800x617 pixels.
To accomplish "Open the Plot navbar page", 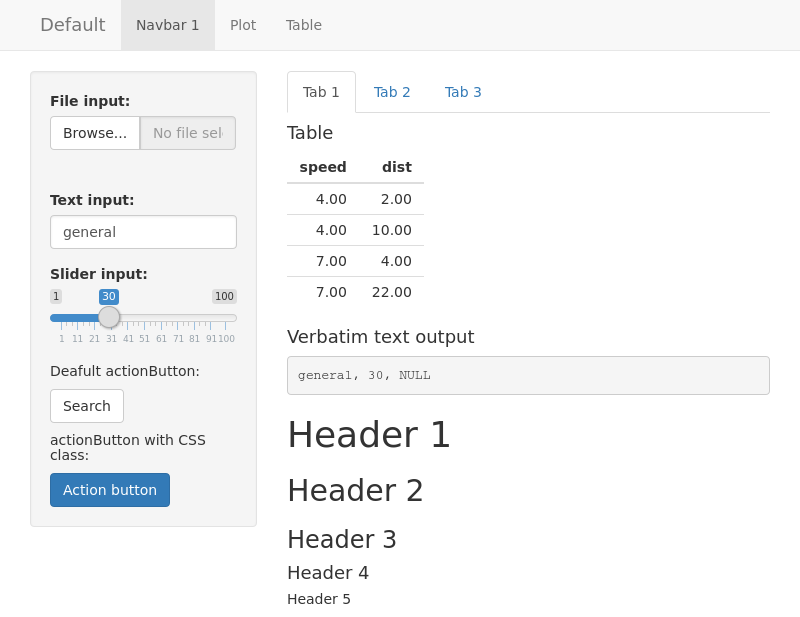I will tap(243, 25).
